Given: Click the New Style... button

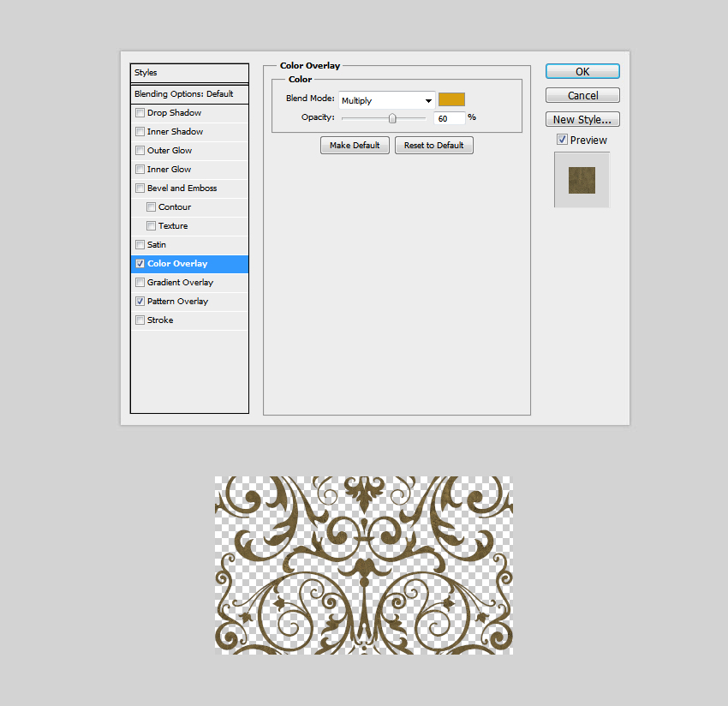Looking at the screenshot, I should (x=582, y=119).
